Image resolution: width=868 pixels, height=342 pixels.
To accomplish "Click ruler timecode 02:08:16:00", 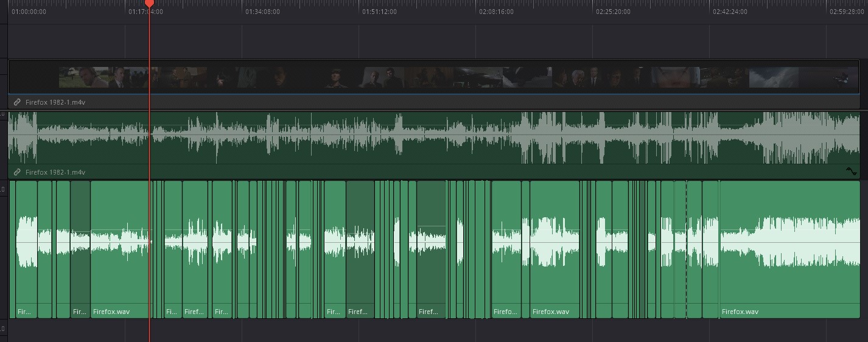I will tap(496, 12).
